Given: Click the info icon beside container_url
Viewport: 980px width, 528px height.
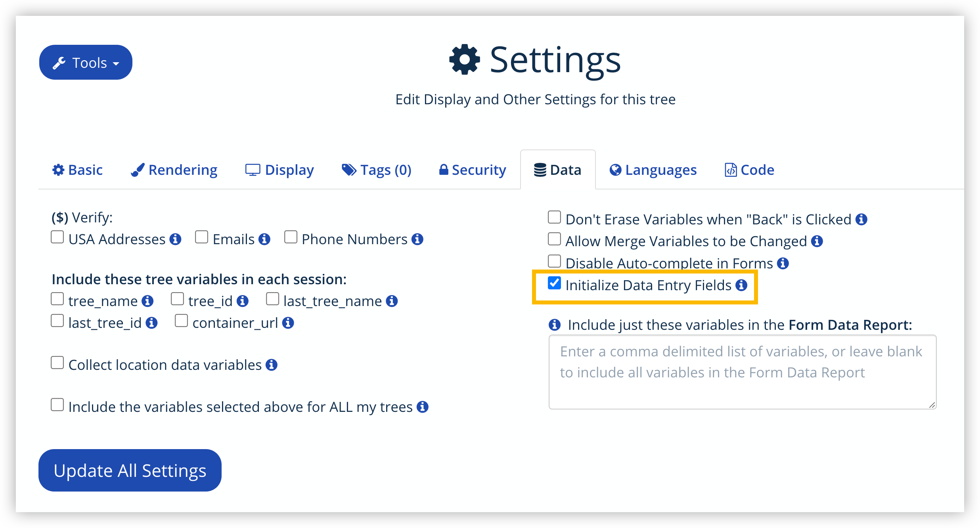Looking at the screenshot, I should (288, 323).
